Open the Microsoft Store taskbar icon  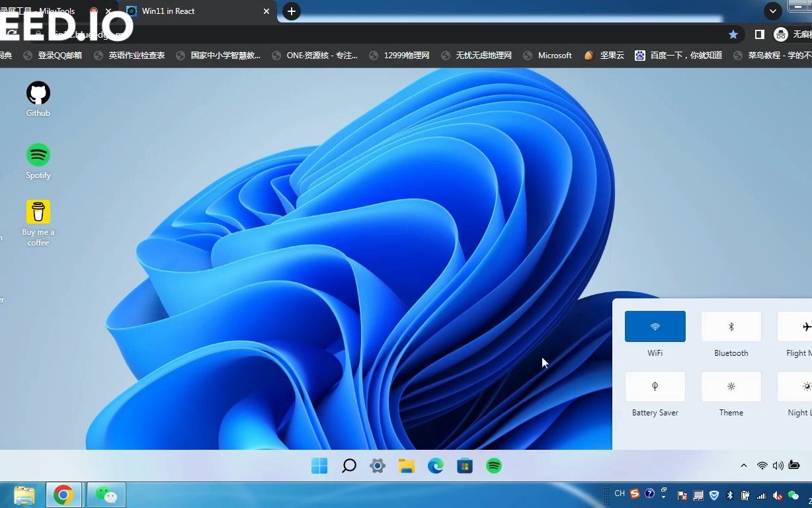pyautogui.click(x=465, y=466)
